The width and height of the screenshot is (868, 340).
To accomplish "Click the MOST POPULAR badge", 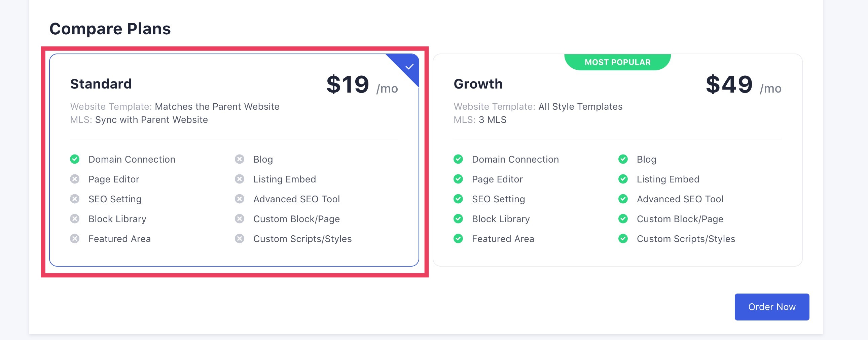I will click(618, 62).
